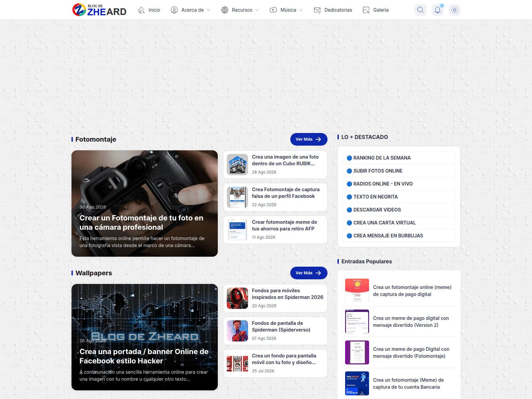Open the camera fotomontaje featured card
Viewport: 532px width, 399px height.
click(x=145, y=203)
